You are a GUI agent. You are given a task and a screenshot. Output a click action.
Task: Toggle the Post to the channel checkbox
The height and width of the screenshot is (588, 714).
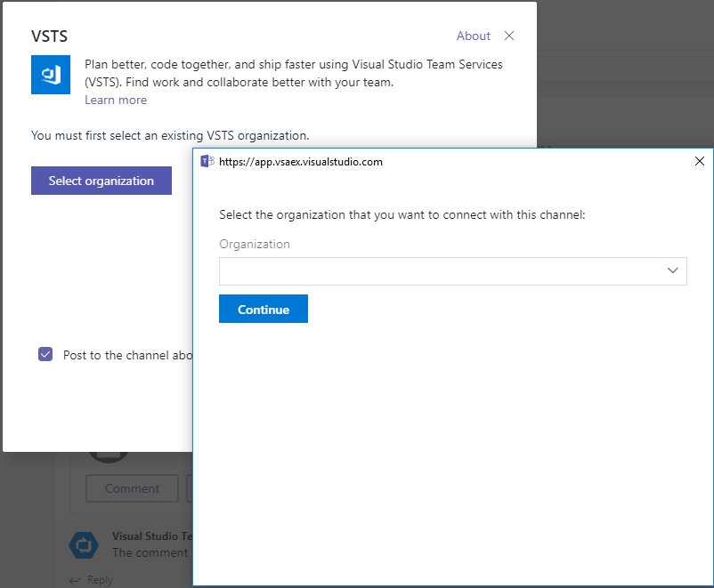coord(45,354)
